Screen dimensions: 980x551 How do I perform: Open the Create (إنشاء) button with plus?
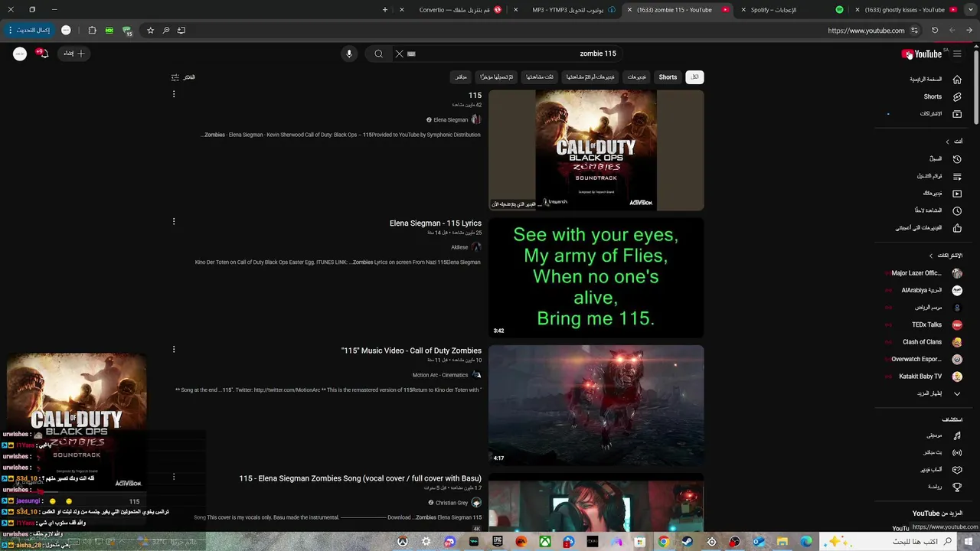point(74,54)
